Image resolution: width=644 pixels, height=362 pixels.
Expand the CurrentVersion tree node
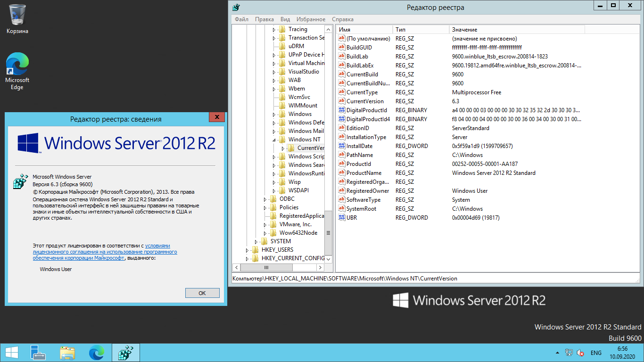click(283, 148)
